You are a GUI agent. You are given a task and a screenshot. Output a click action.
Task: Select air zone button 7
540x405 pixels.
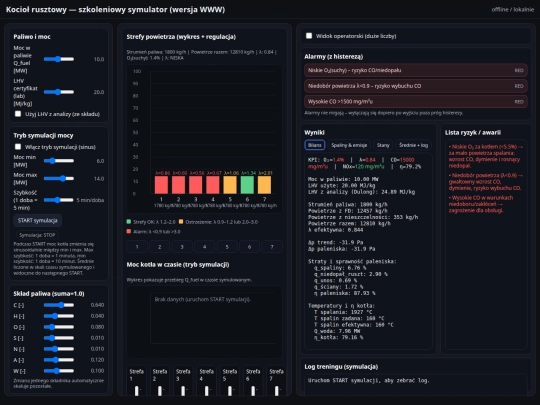(272, 247)
